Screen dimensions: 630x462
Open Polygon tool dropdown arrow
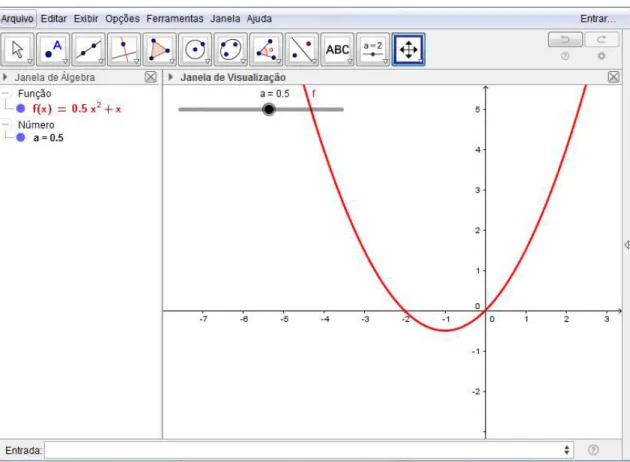(x=172, y=61)
